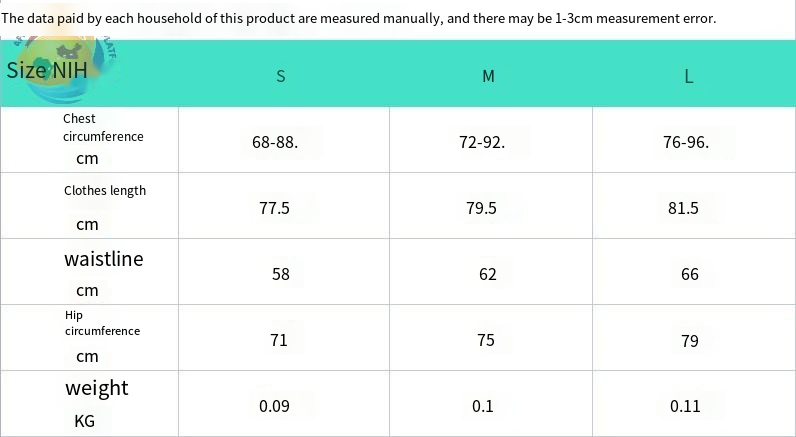Select the M size column header
The image size is (796, 437).
(488, 76)
